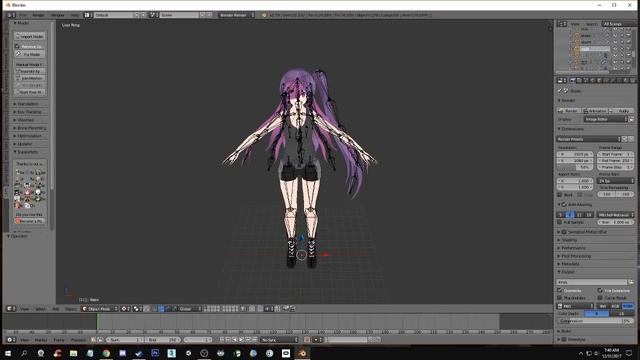Open the viewport shading mode selector

125,309
